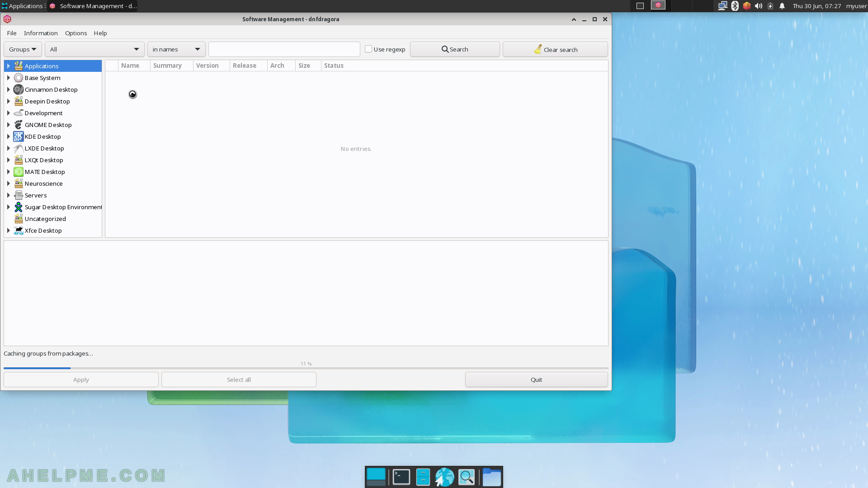The width and height of the screenshot is (868, 488).
Task: Click the Deepin Desktop group icon
Action: [x=19, y=101]
